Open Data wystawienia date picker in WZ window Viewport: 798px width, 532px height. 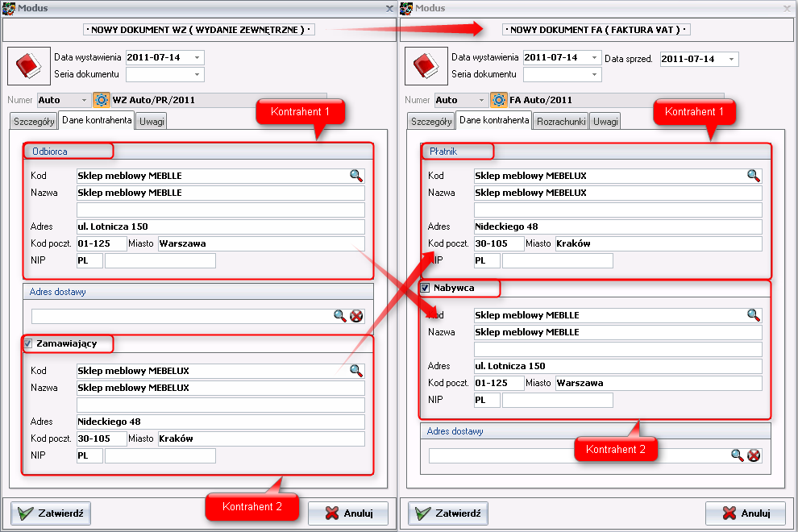coord(197,57)
